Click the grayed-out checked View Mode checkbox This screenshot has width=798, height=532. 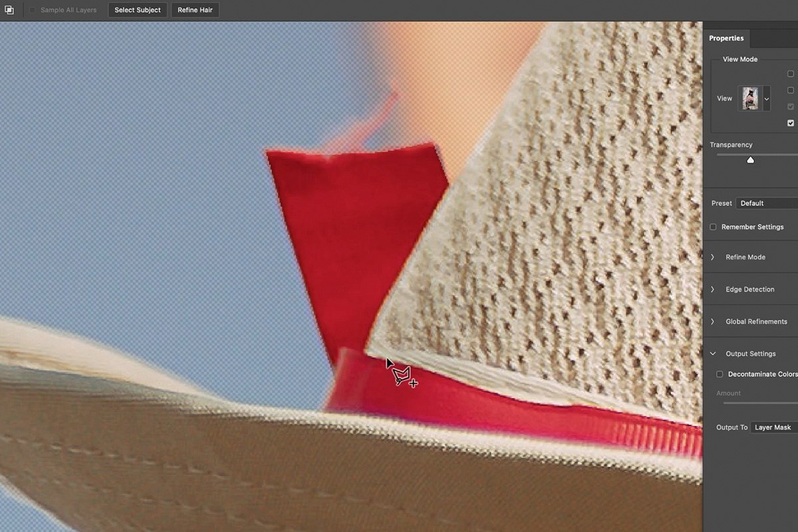(791, 106)
